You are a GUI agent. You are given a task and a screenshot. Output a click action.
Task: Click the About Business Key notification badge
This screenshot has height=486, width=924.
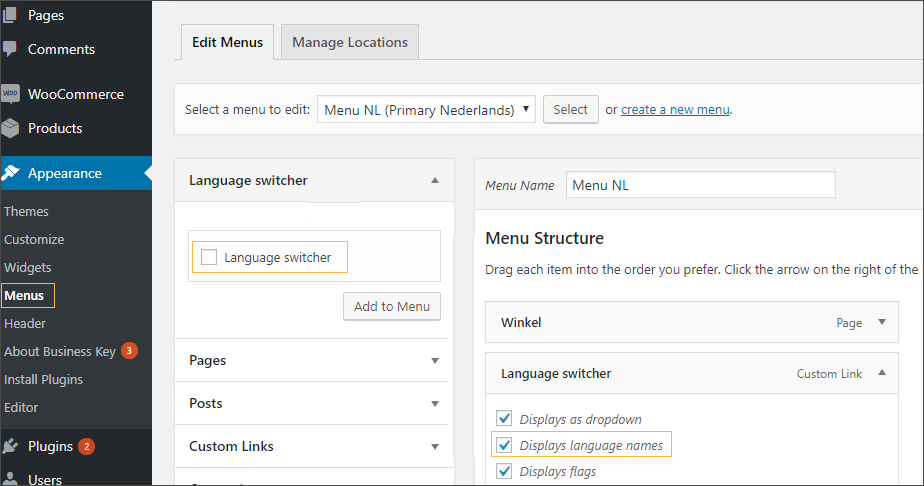point(129,351)
